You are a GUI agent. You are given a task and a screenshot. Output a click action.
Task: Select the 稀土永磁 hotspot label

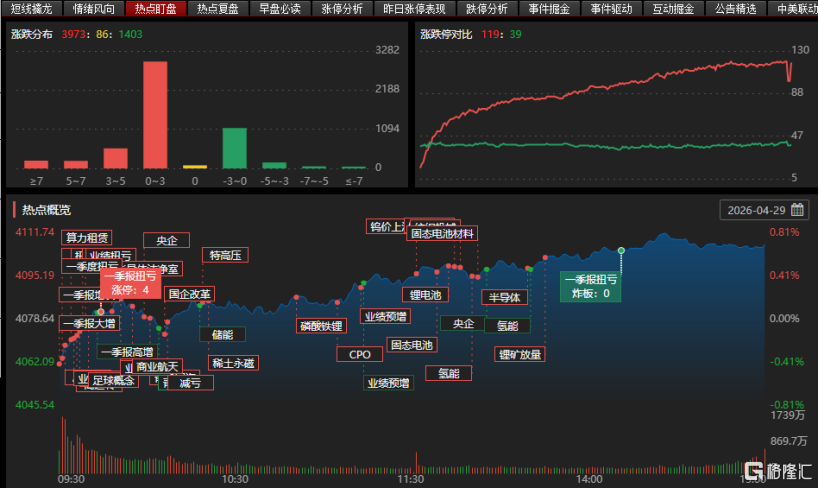click(x=233, y=363)
